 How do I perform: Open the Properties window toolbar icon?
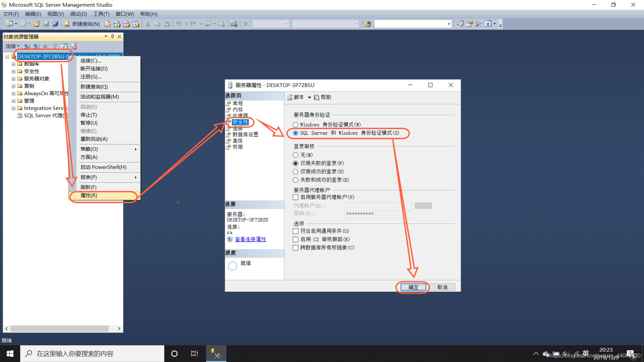[x=470, y=24]
